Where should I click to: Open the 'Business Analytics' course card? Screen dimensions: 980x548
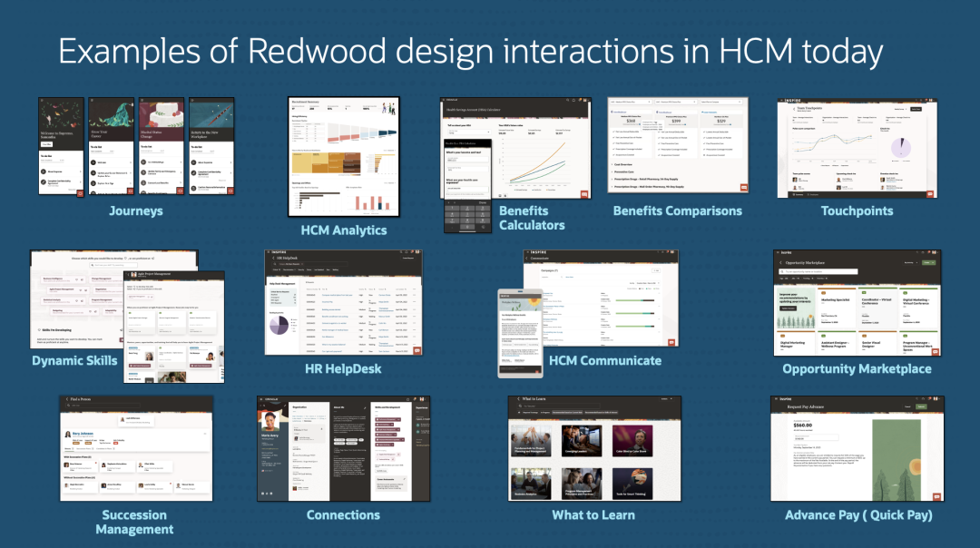[x=531, y=483]
